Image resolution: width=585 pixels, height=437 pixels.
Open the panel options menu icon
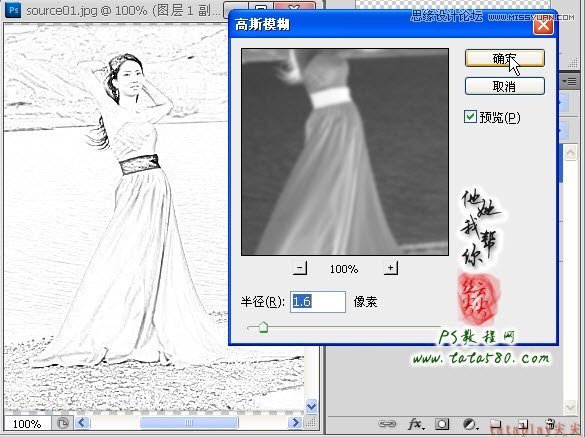point(570,81)
